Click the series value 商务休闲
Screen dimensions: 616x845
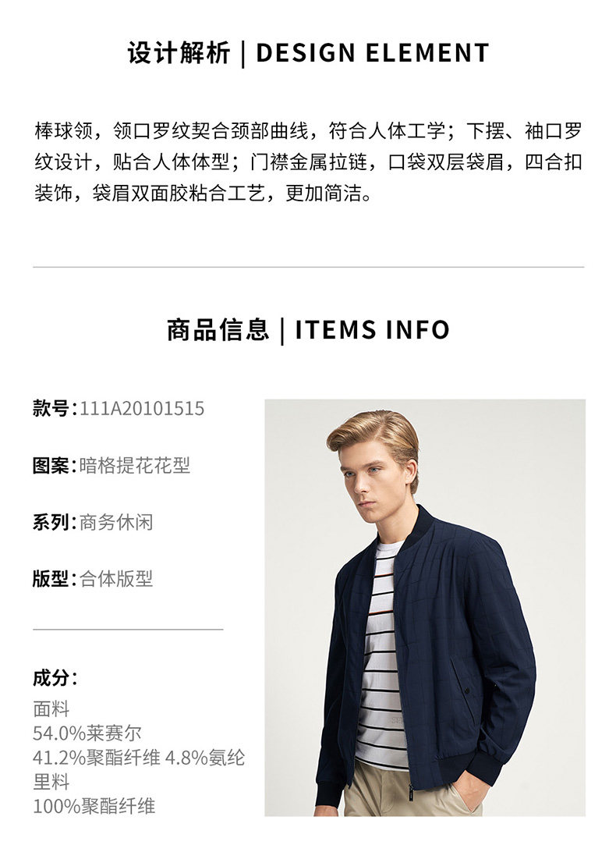[116, 522]
